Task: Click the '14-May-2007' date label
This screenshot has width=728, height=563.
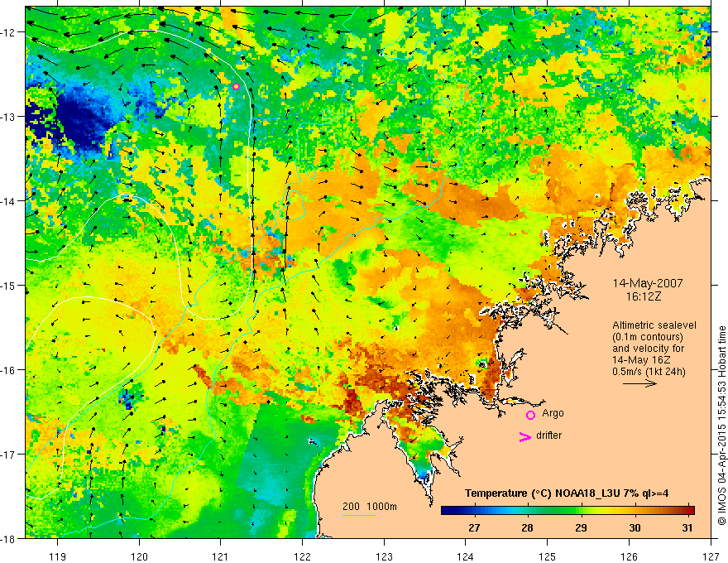Action: pyautogui.click(x=648, y=283)
